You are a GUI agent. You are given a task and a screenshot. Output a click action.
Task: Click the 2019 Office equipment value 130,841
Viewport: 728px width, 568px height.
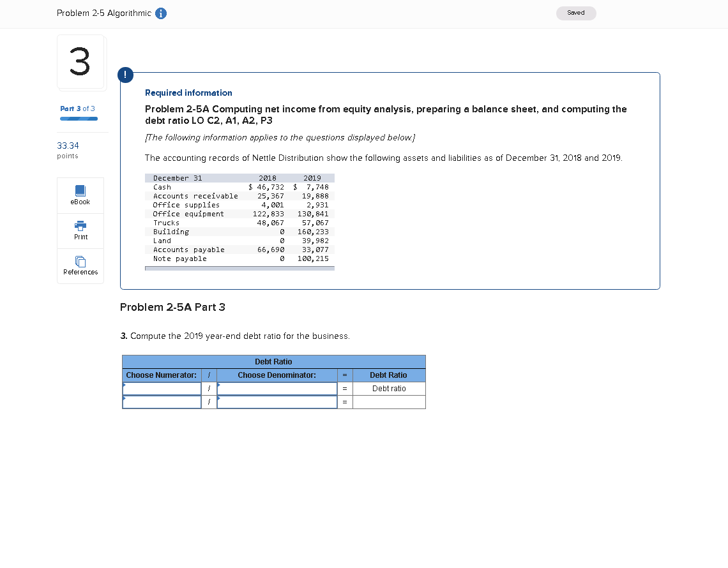[313, 214]
